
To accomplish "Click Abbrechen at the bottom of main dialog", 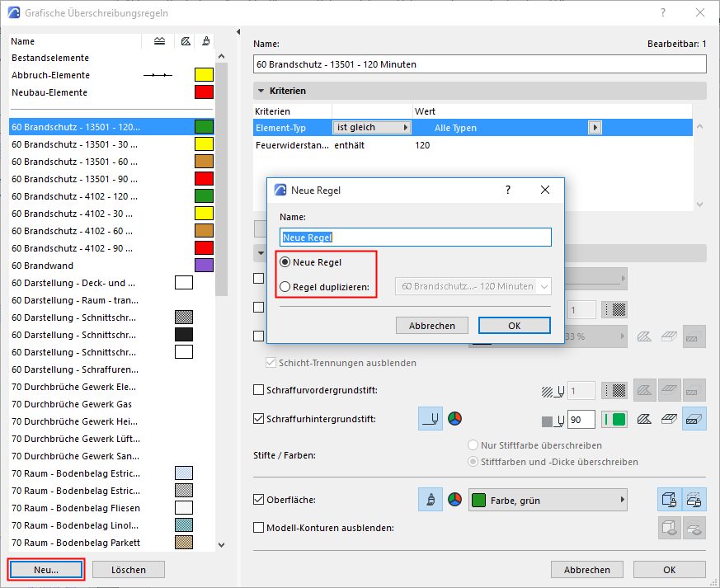I will pos(587,570).
